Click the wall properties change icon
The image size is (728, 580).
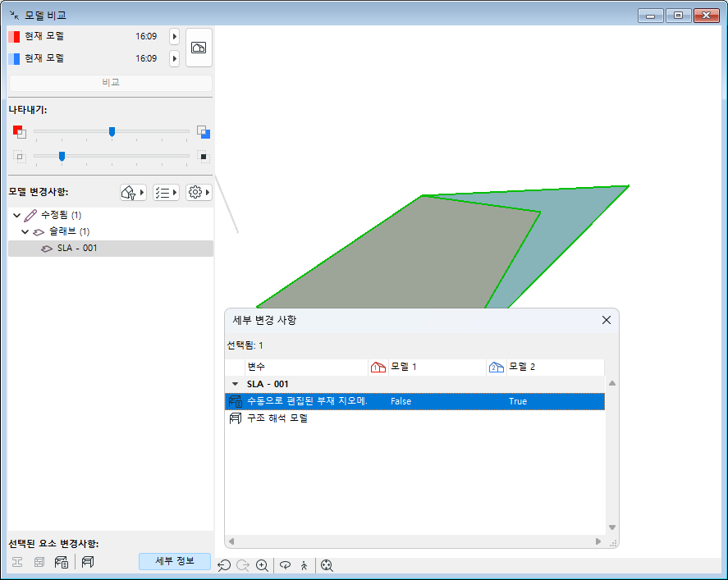point(39,562)
